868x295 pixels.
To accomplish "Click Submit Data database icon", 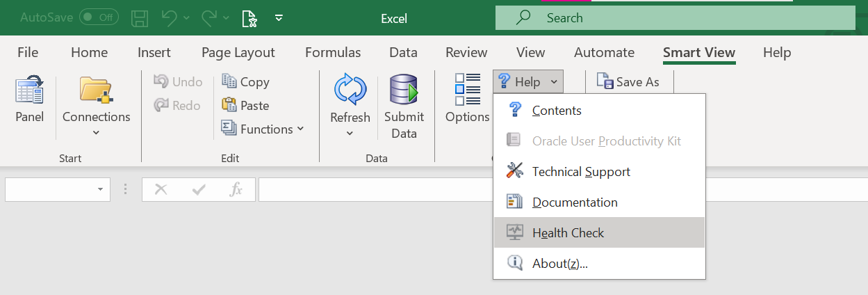I will (404, 90).
